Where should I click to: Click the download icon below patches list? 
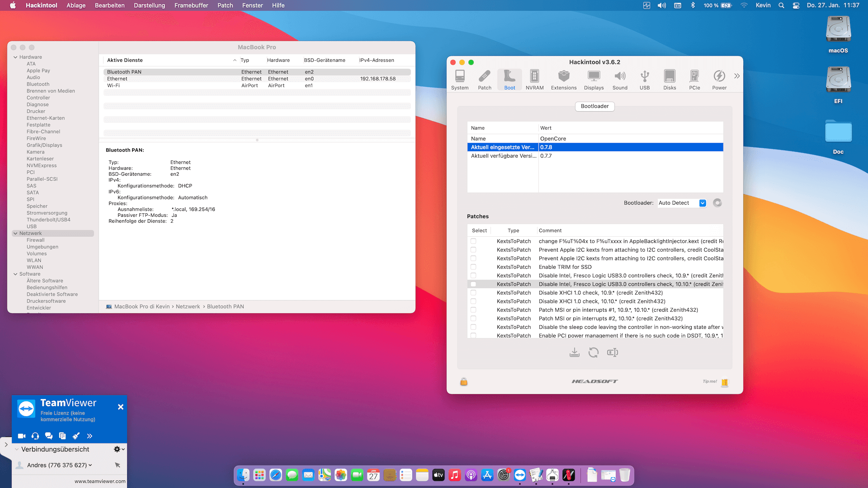pyautogui.click(x=575, y=352)
